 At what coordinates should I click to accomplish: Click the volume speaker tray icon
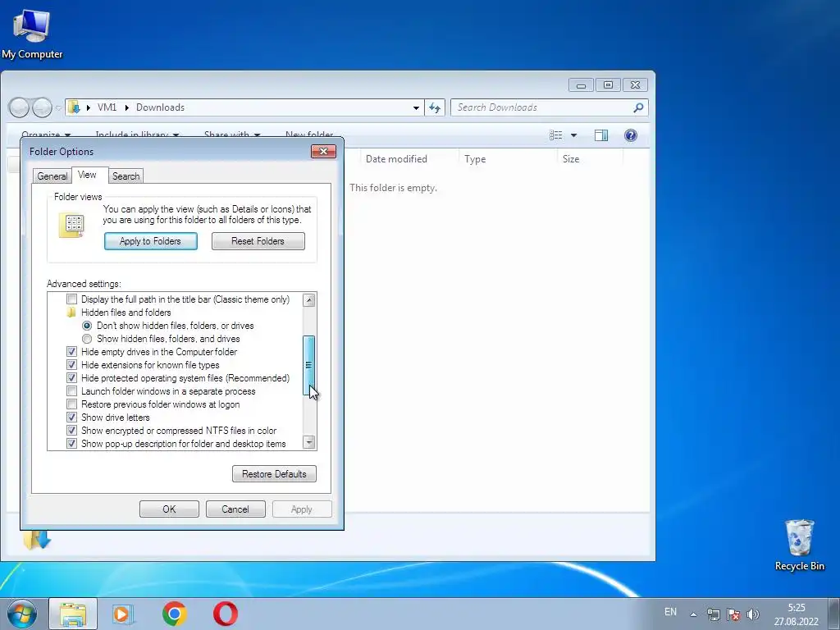pos(753,614)
